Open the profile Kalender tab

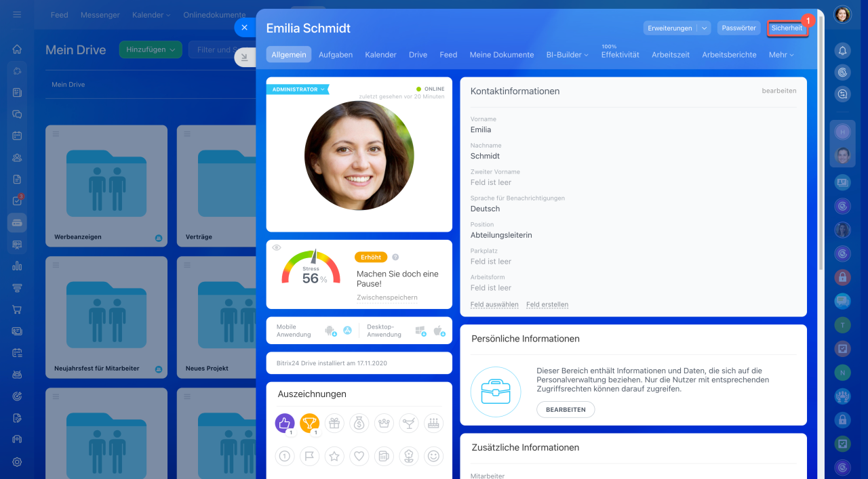pyautogui.click(x=380, y=55)
